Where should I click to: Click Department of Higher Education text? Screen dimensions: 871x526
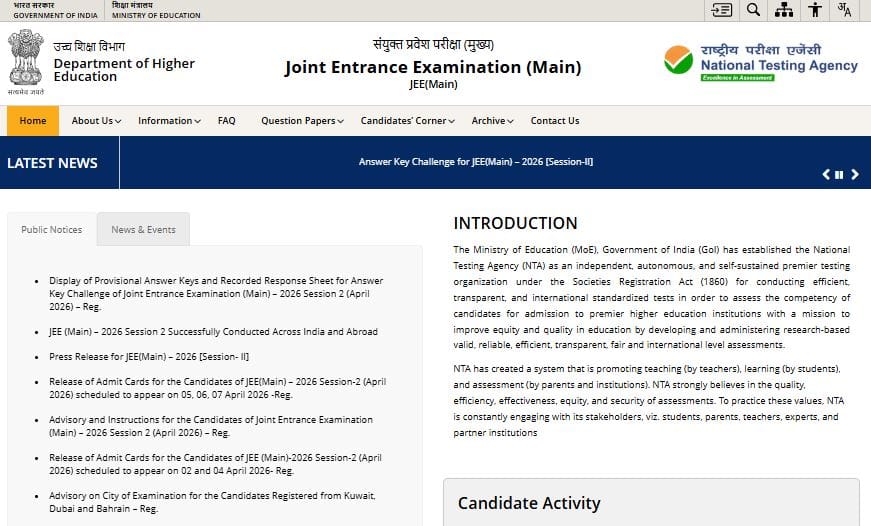click(124, 70)
